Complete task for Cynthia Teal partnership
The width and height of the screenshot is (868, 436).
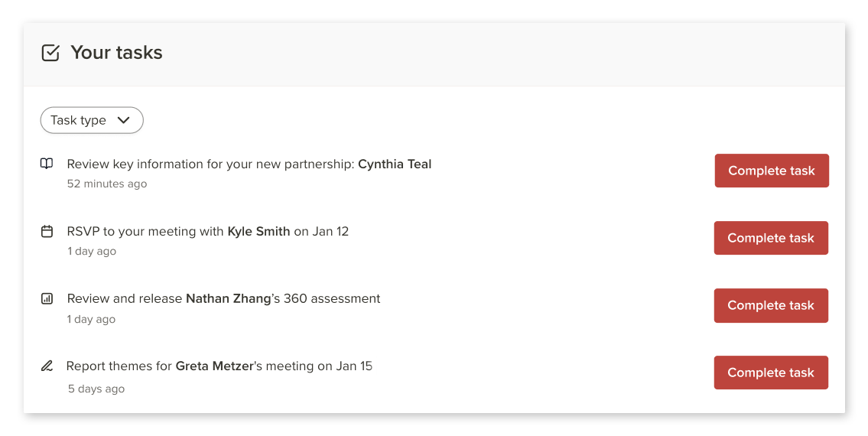(x=772, y=171)
